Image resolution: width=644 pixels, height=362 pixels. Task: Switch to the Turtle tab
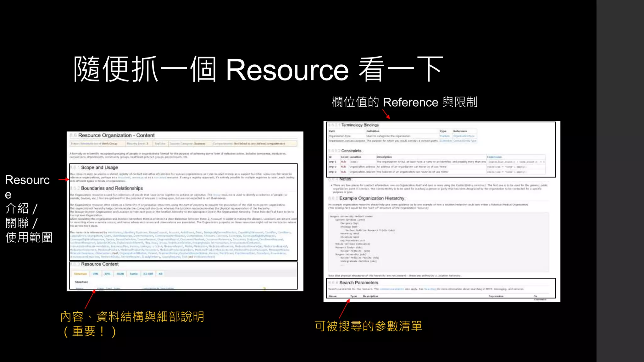(134, 274)
